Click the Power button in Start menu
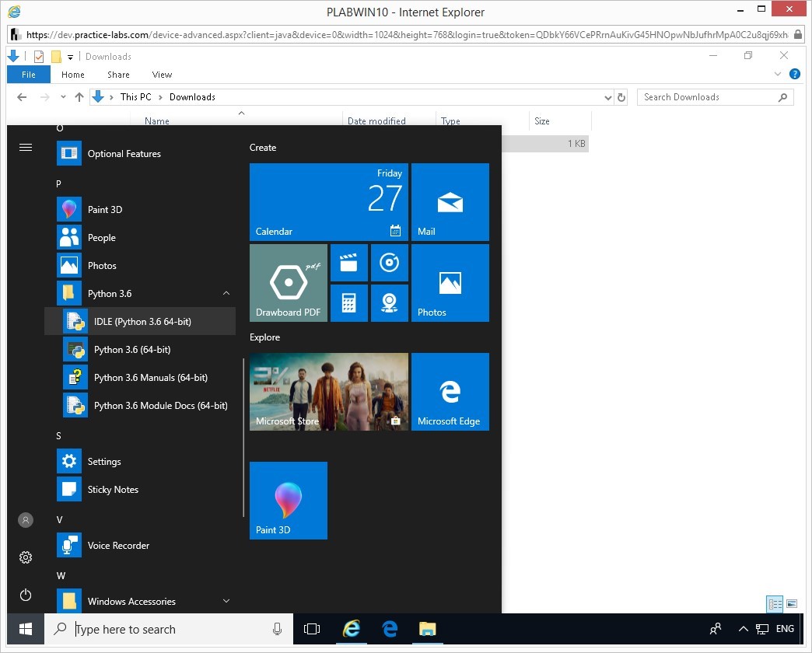Image resolution: width=812 pixels, height=653 pixels. click(26, 595)
